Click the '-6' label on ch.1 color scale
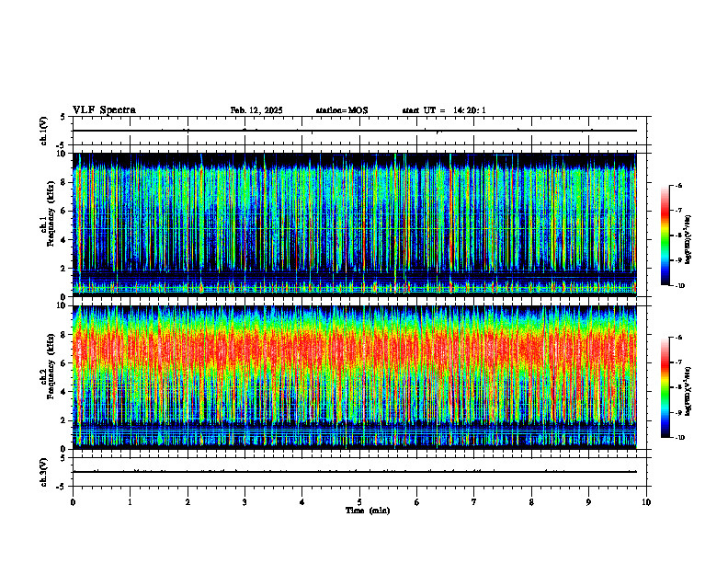Screen dimensions: 728x563 [678, 185]
